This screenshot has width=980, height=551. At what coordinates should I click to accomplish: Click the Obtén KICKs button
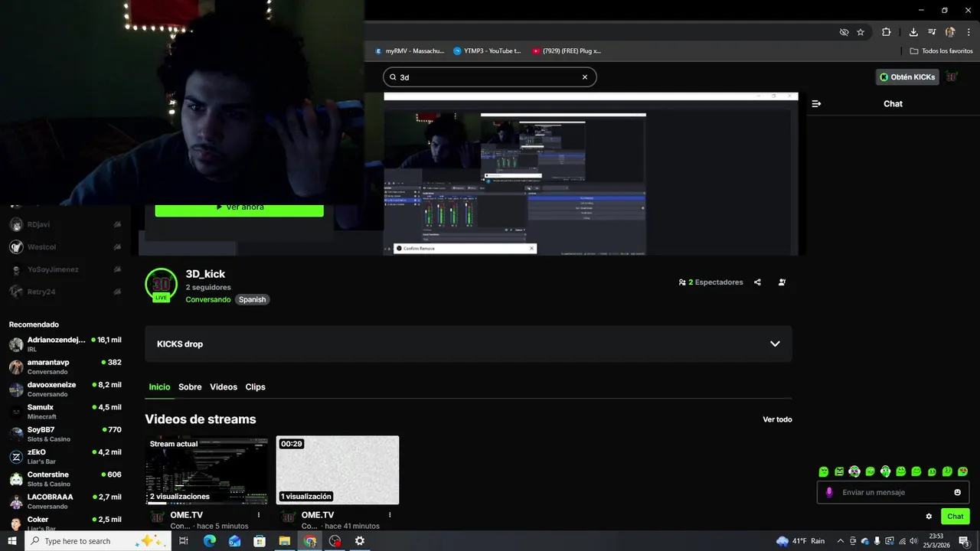[x=907, y=77]
